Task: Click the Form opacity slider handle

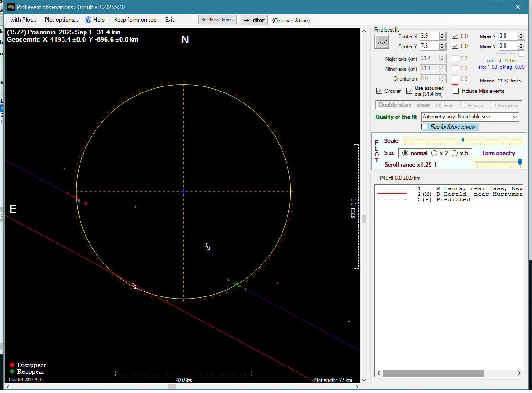Action: tap(520, 162)
